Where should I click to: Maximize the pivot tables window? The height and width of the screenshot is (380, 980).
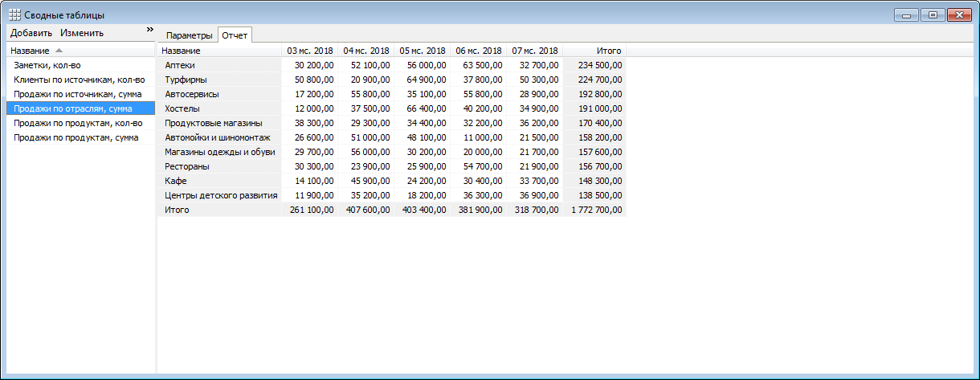click(933, 14)
